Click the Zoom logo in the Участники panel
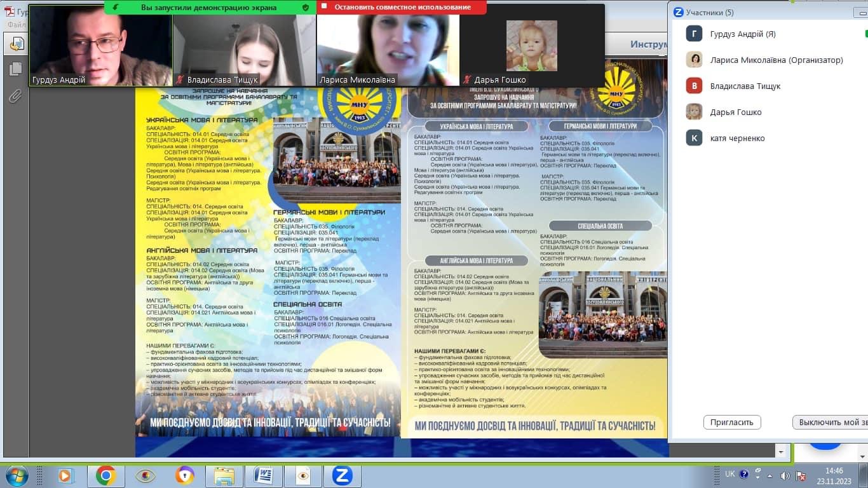 pos(679,12)
